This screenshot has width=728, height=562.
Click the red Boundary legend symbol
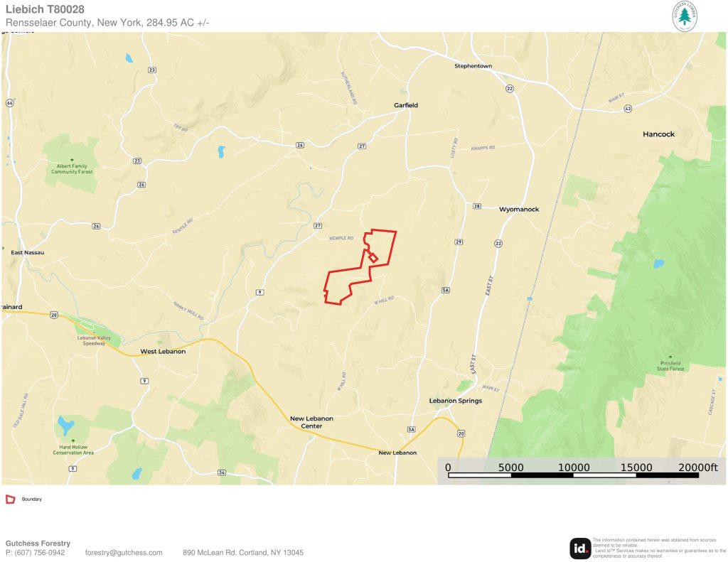[10, 499]
